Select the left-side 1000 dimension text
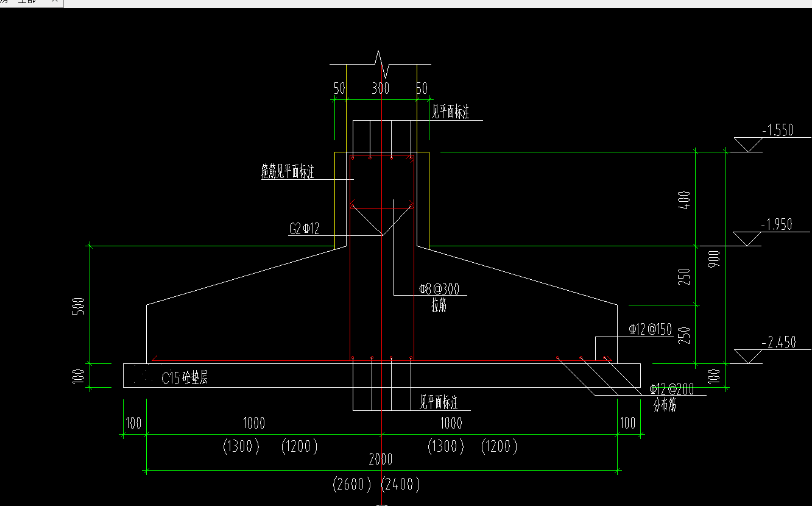Viewport: 812px width, 506px height. coord(254,422)
